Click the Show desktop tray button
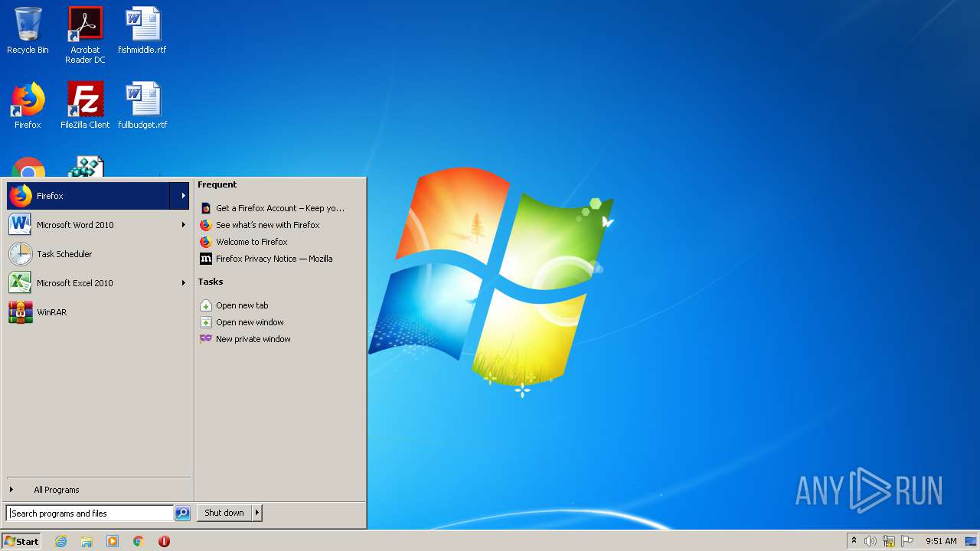The height and width of the screenshot is (551, 980). pos(971,541)
